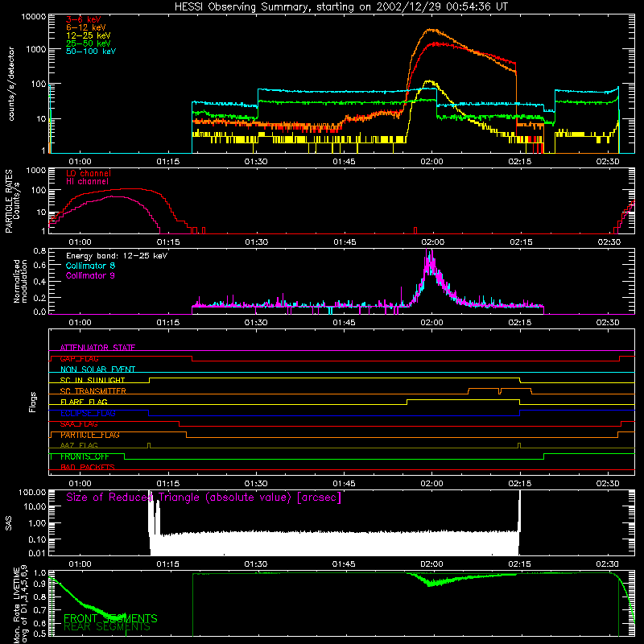Viewport: 644px width, 644px height.
Task: Click the PARTICLE RATES axis title
Action: pos(9,201)
